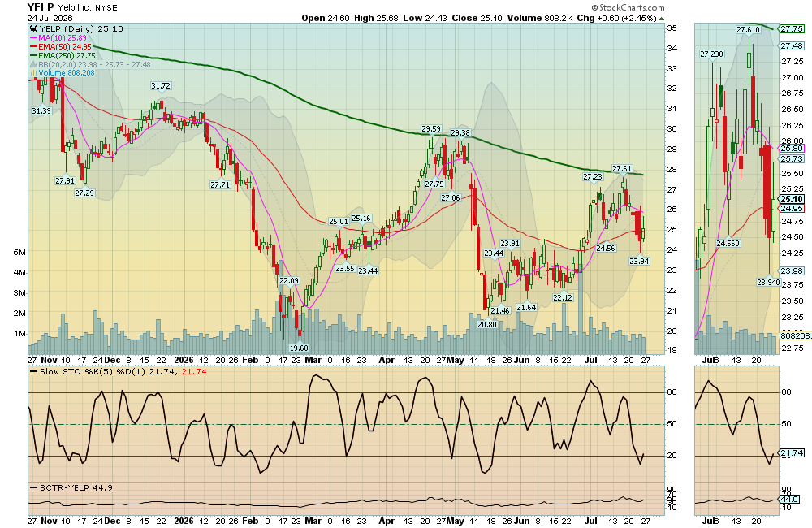
Task: Click the 21.46 price label
Action: point(500,311)
